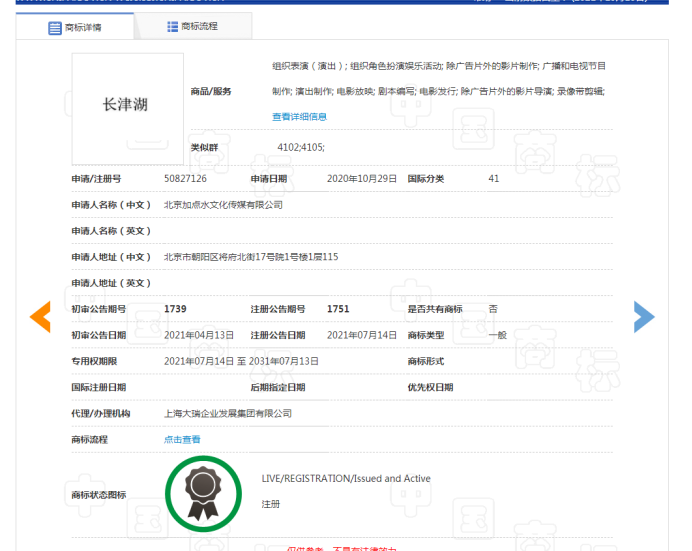Click 点击查看 next to 商标流程
The width and height of the screenshot is (692, 551).
(182, 439)
